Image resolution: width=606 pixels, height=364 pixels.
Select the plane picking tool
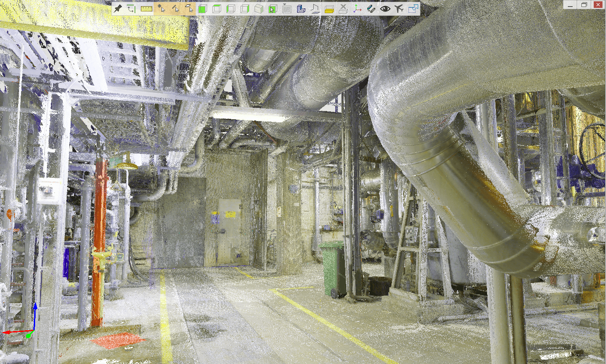point(190,7)
